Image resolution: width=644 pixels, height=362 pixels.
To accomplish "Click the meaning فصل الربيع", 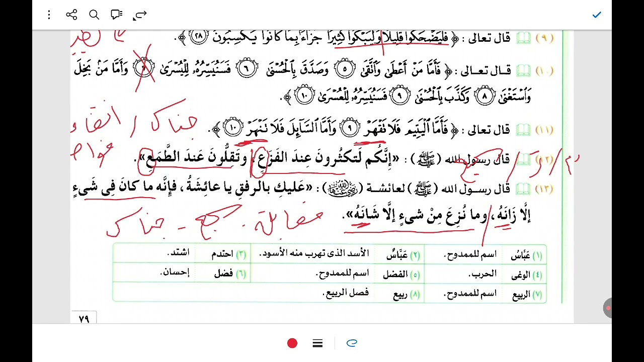I will tap(346, 293).
